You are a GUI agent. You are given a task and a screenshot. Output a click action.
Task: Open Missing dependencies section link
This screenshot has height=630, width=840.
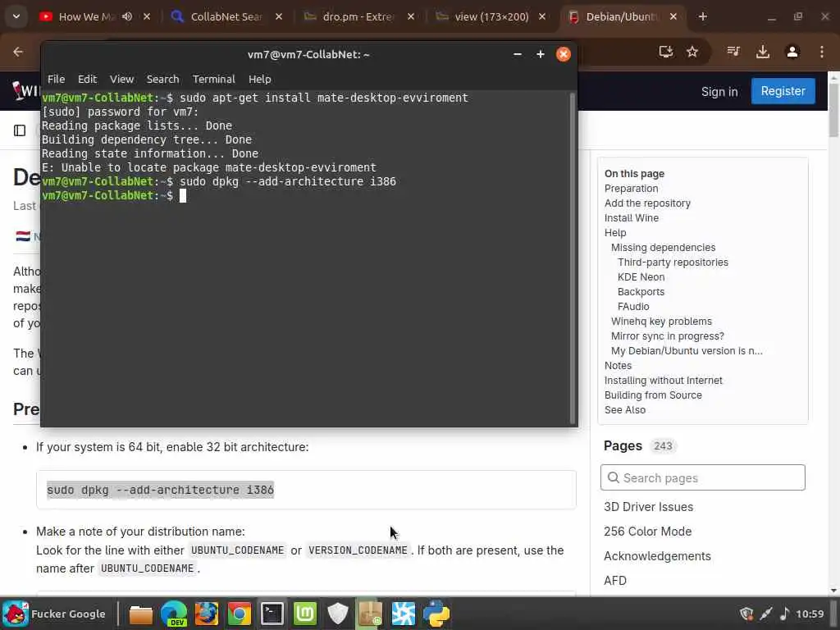click(x=663, y=248)
